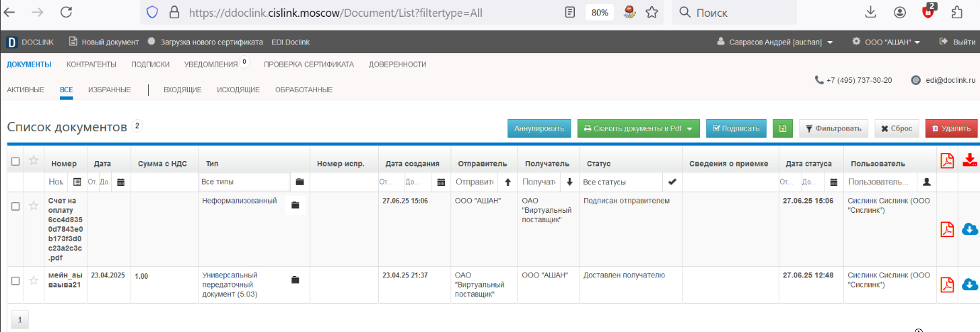Open browser downloads panel
980x332 pixels.
[870, 12]
